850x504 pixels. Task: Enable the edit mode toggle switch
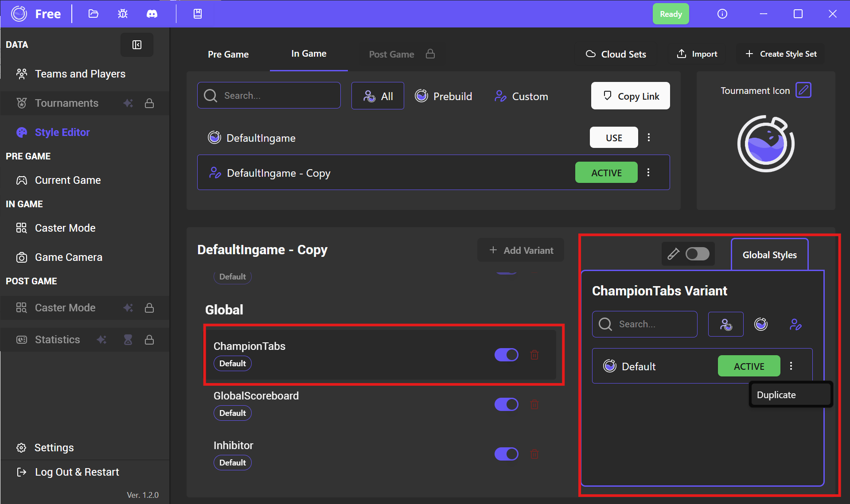pos(697,254)
